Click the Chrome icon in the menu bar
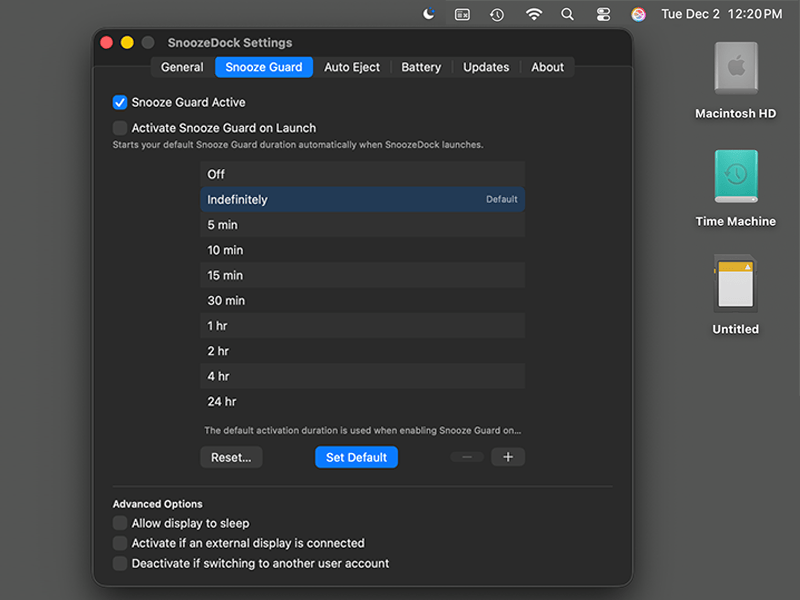 638,13
